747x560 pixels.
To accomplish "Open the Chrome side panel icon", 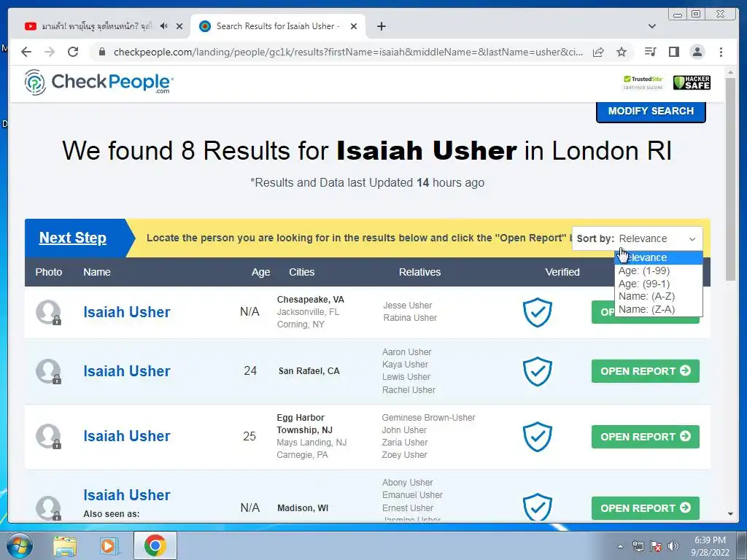I will (x=673, y=52).
